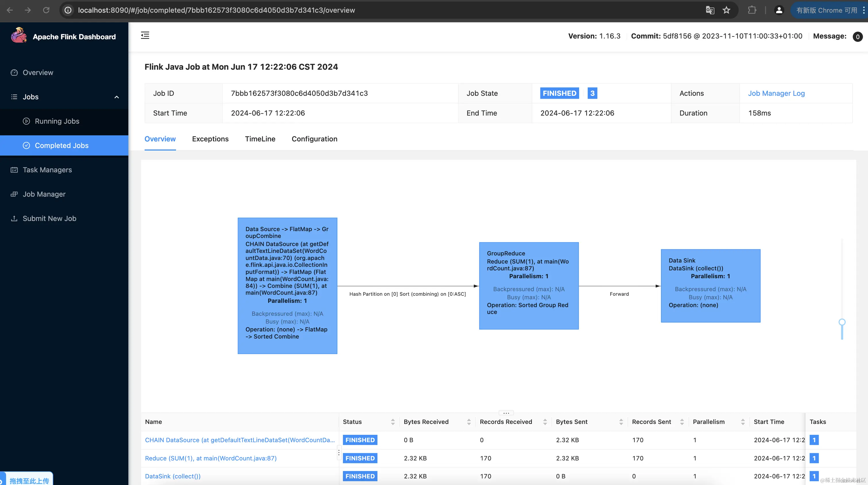
Task: Click the Overview dashboard icon in sidebar
Action: (x=14, y=72)
